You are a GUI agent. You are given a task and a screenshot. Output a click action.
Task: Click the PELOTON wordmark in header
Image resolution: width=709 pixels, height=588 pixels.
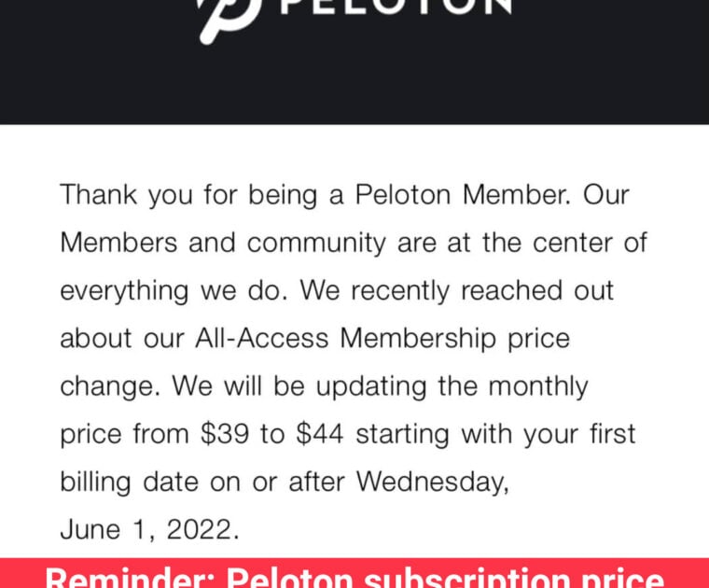[396, 7]
